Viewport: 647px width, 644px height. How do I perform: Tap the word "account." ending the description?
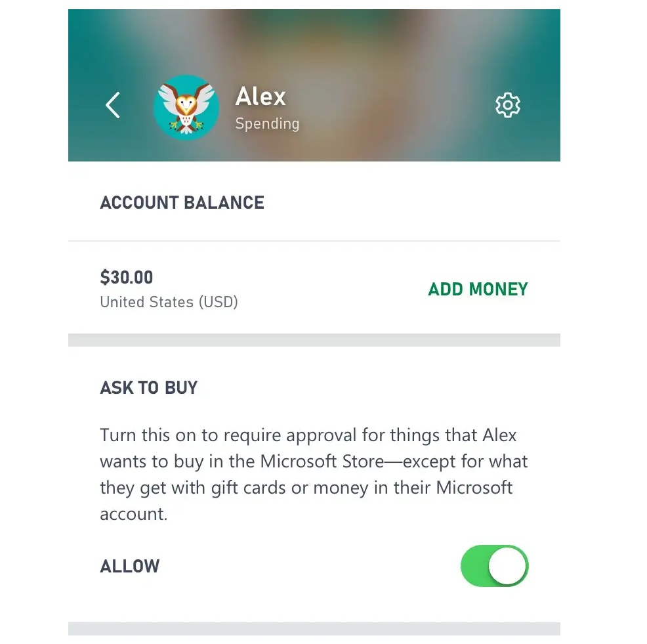tap(134, 515)
